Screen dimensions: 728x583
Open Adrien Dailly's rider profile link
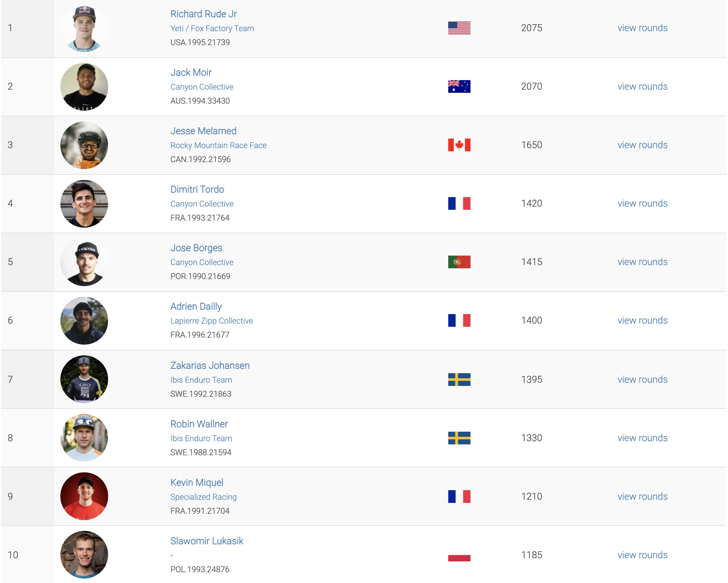click(196, 306)
